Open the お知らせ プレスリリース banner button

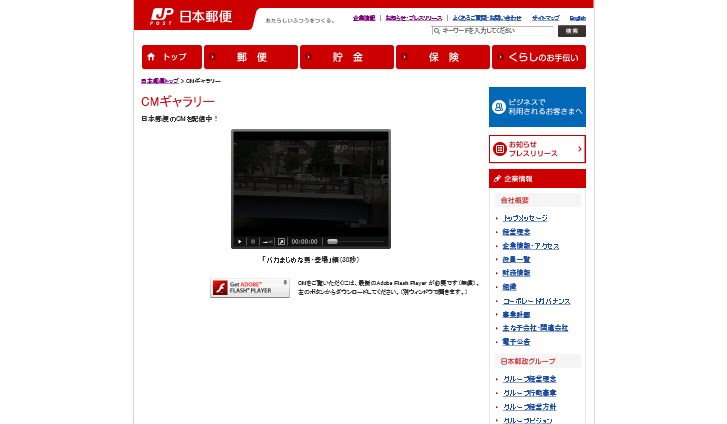click(x=537, y=149)
